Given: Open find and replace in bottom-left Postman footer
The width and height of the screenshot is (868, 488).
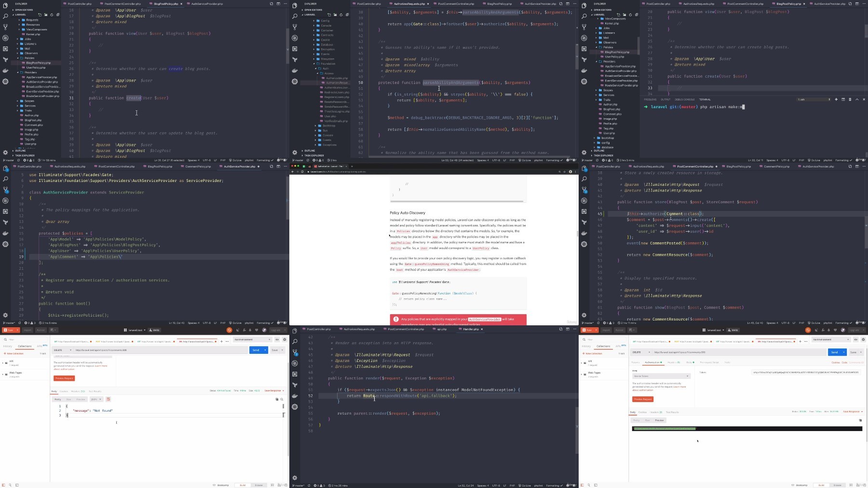Looking at the screenshot, I should pyautogui.click(x=10, y=485).
